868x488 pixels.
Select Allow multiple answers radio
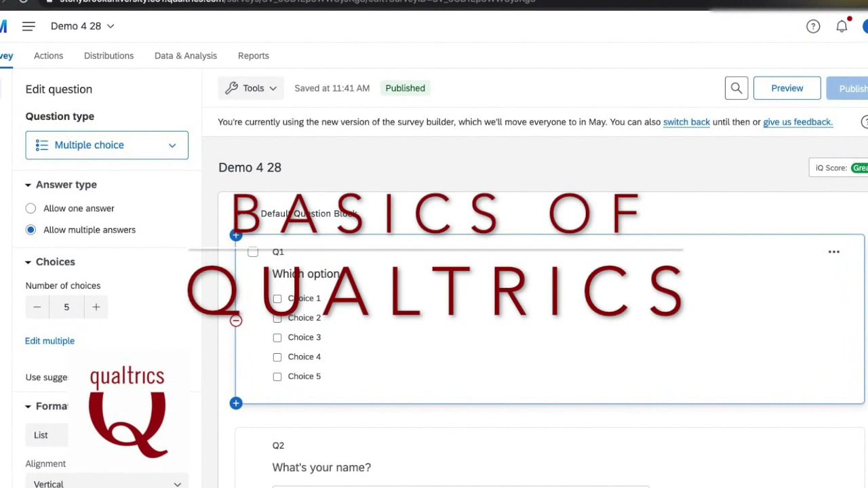click(31, 230)
